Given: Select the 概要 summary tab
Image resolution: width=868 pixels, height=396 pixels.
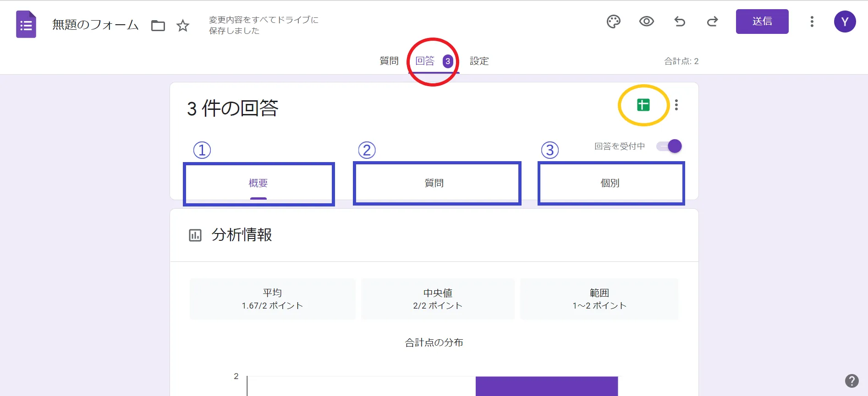Looking at the screenshot, I should 258,183.
